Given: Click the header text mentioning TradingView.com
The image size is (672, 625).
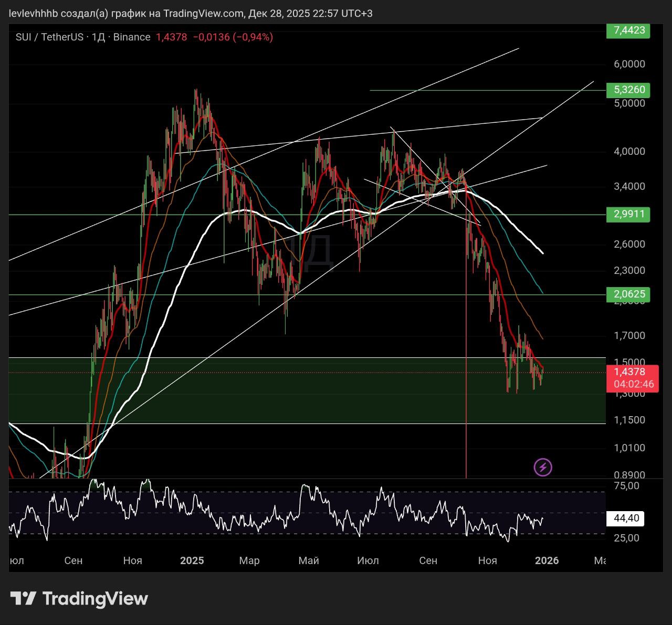Looking at the screenshot, I should tap(204, 13).
